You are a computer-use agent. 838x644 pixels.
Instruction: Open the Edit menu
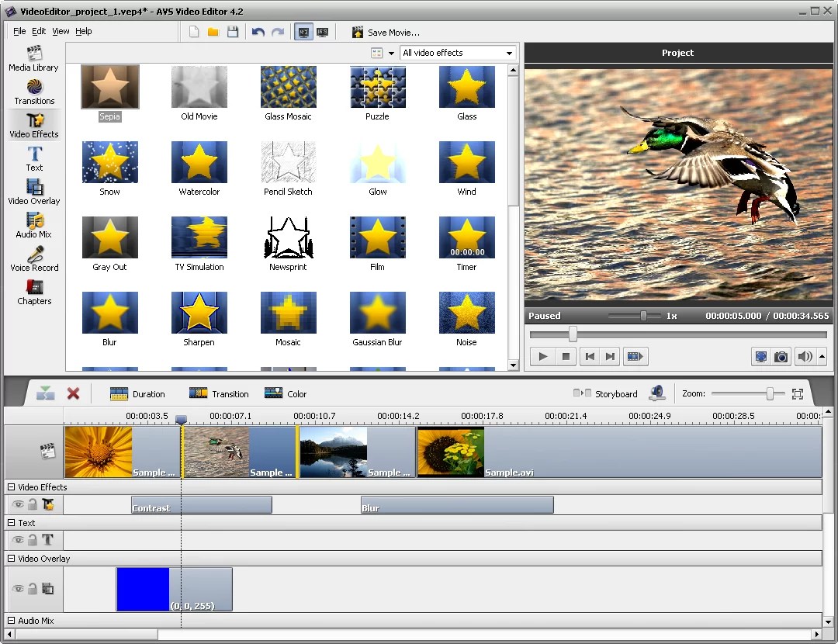(x=39, y=31)
